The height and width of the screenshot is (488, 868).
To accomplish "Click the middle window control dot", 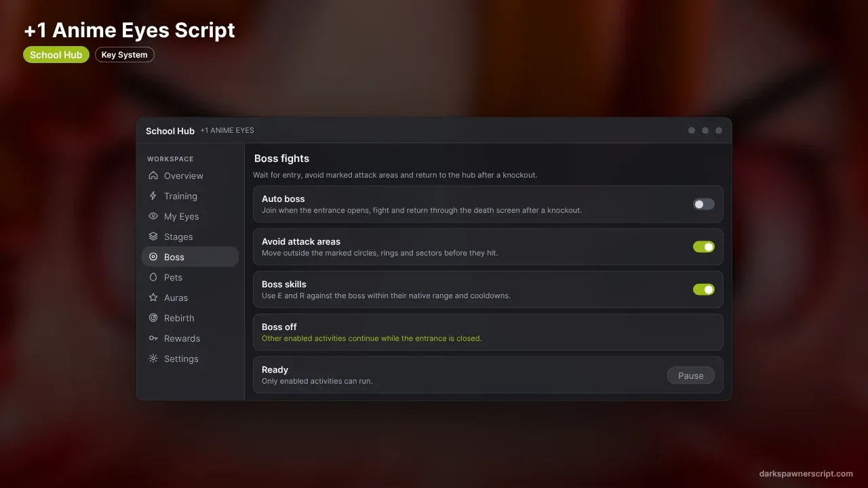I will pyautogui.click(x=705, y=130).
